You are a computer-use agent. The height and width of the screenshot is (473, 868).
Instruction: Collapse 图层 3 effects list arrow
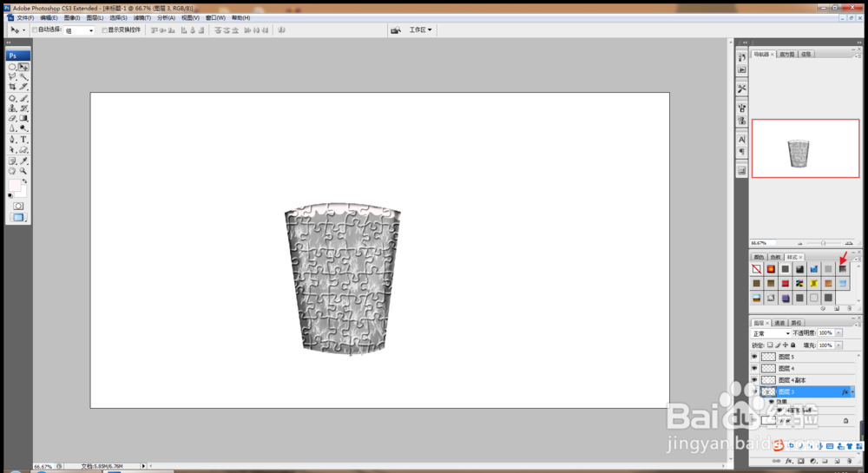(x=852, y=391)
